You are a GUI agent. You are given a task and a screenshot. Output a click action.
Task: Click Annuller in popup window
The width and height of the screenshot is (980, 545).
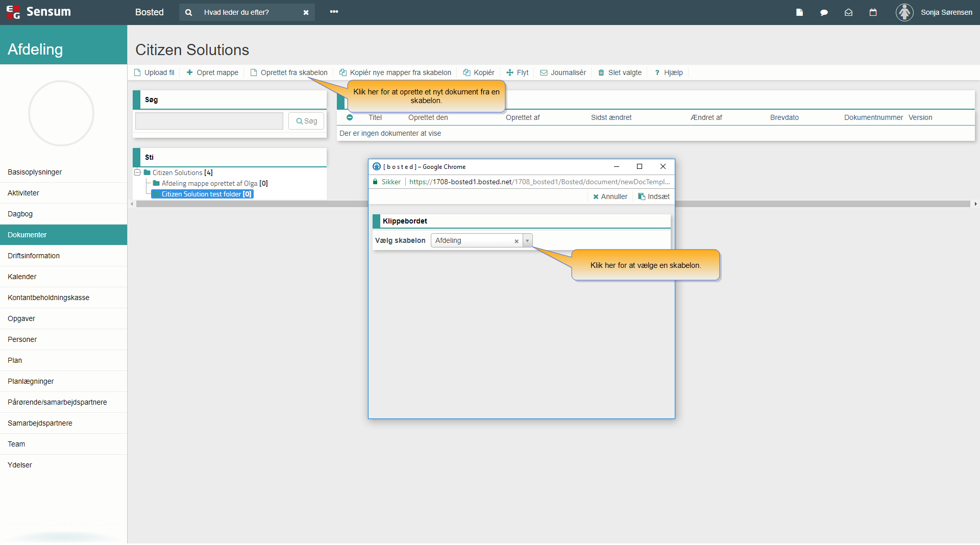coord(610,196)
